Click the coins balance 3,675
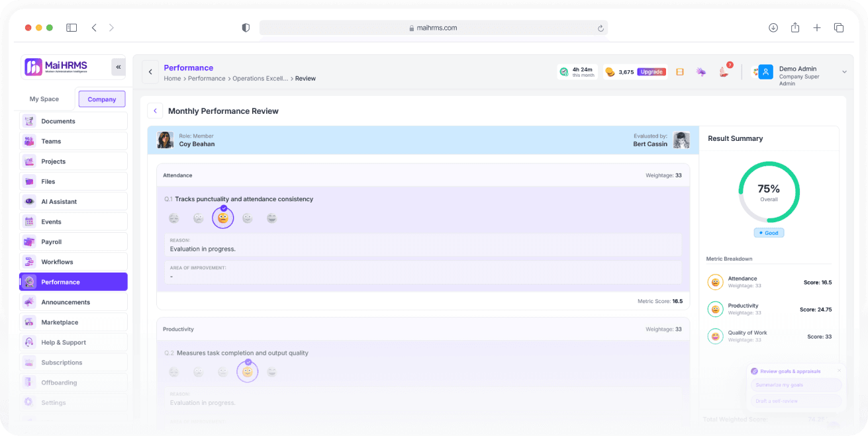This screenshot has width=868, height=436. click(619, 72)
